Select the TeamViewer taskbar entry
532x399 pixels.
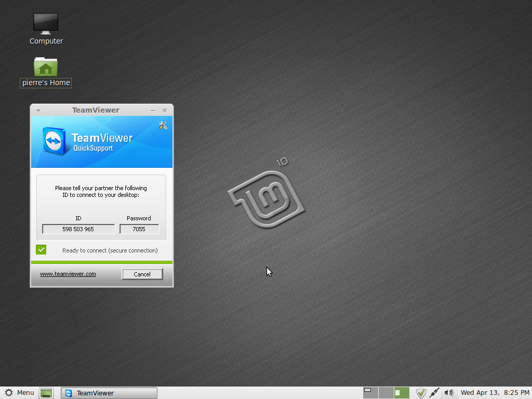coord(108,393)
